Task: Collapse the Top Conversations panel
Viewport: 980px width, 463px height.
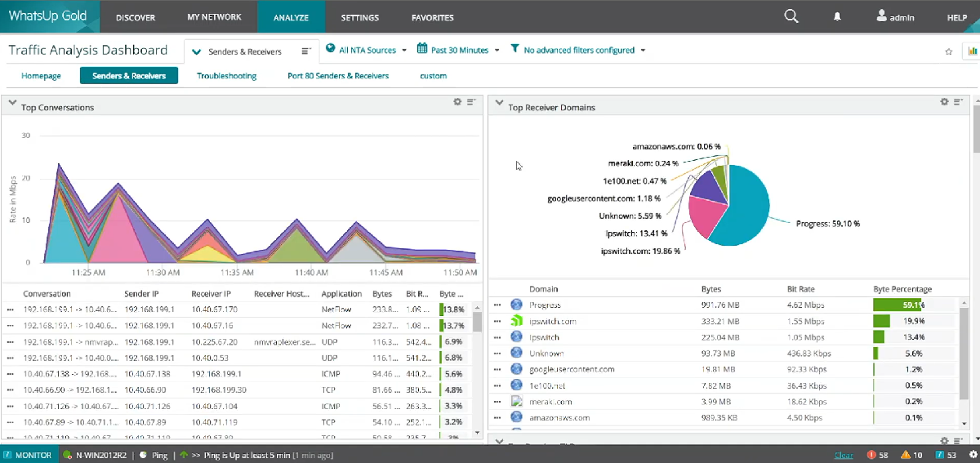Action: [12, 104]
